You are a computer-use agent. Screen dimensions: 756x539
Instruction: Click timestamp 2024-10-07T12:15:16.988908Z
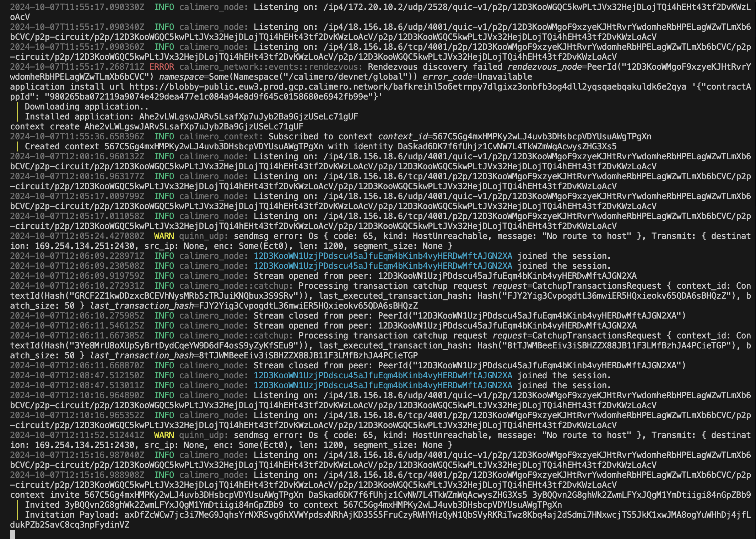(77, 475)
